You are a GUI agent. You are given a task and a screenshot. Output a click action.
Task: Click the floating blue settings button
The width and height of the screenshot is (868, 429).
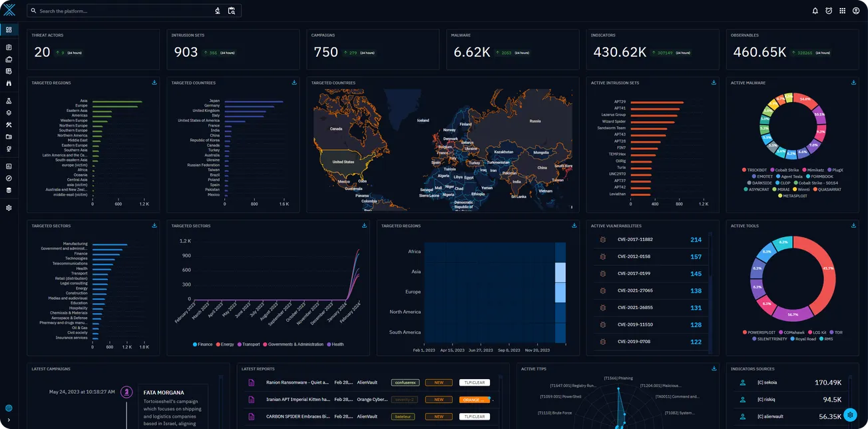click(850, 414)
